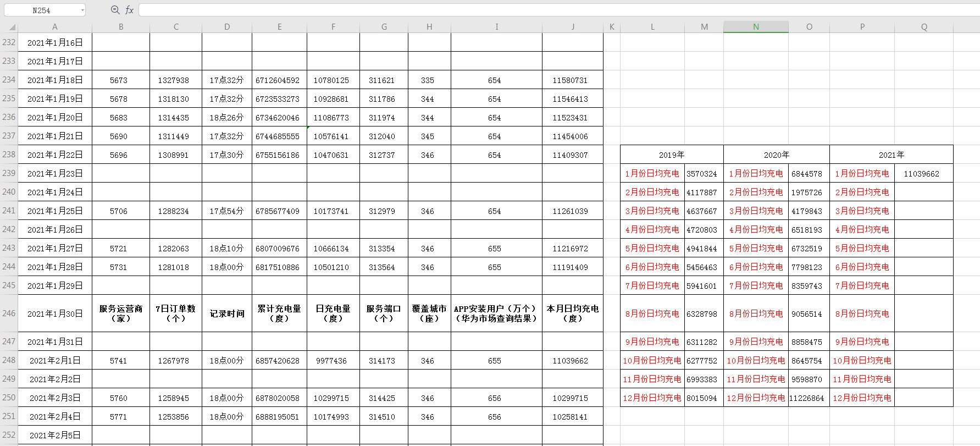Click the value 6807009676
The height and width of the screenshot is (446, 980).
tap(278, 249)
